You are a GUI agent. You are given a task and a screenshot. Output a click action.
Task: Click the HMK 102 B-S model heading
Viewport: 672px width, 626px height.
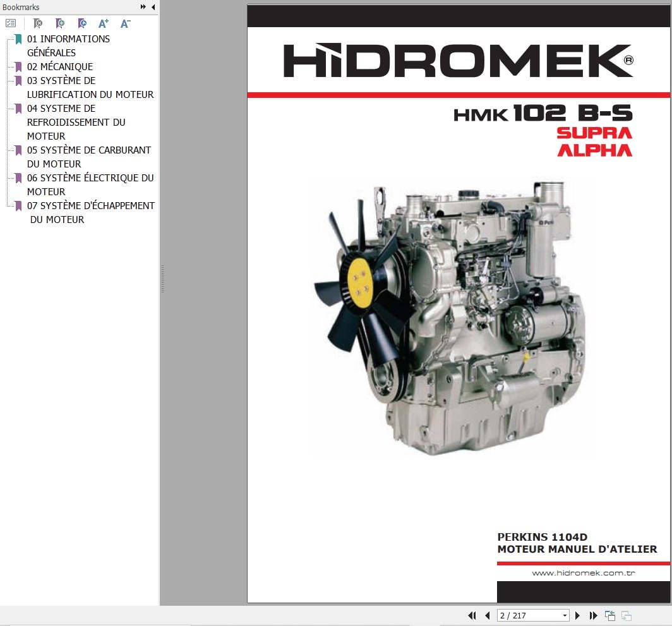click(x=543, y=114)
